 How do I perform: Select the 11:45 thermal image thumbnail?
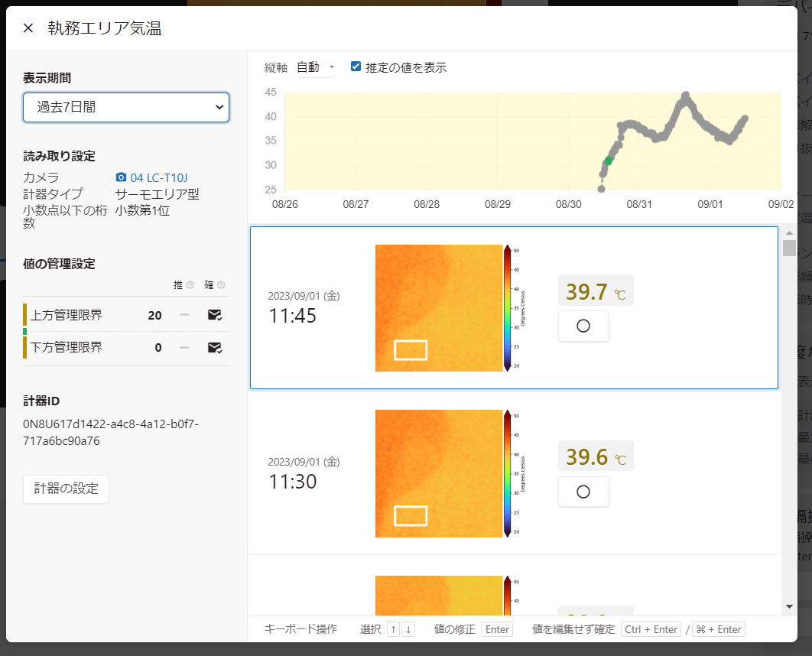[439, 308]
